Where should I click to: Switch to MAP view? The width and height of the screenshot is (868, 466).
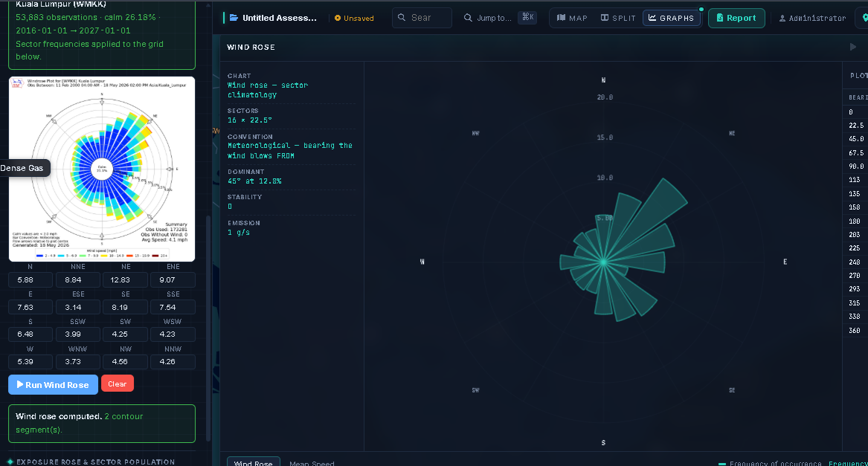[x=573, y=18]
